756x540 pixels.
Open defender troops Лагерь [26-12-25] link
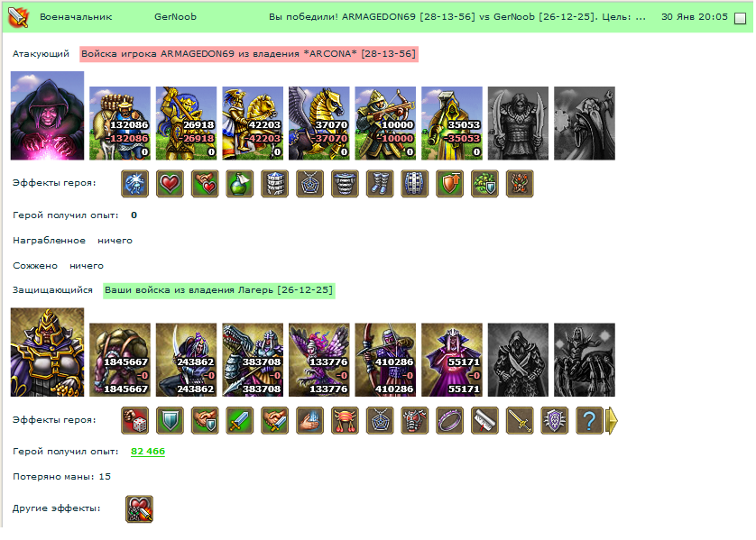point(219,290)
